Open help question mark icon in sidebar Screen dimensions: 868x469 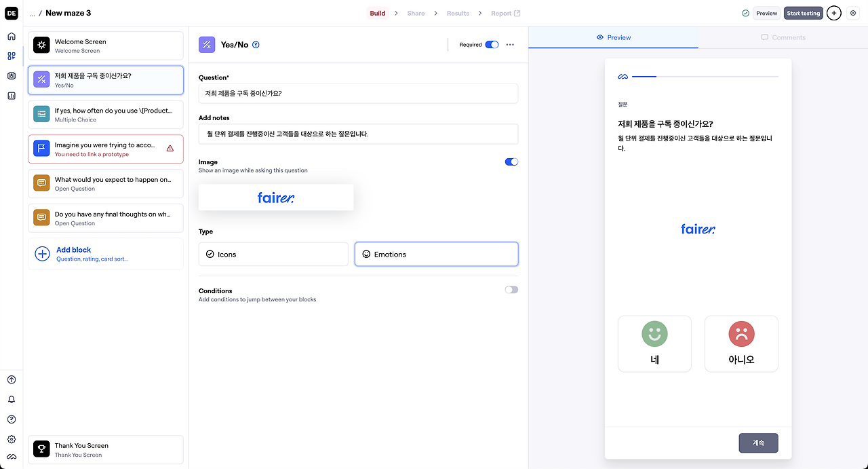point(12,419)
